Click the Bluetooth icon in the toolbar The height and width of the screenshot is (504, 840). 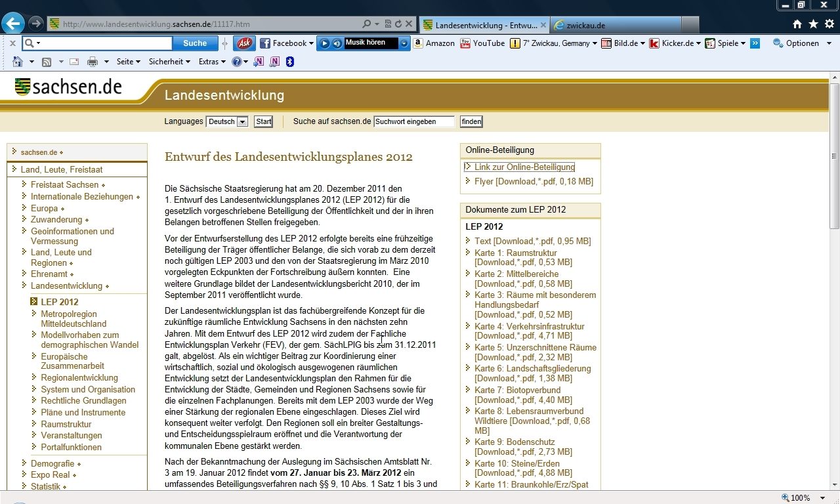point(290,62)
